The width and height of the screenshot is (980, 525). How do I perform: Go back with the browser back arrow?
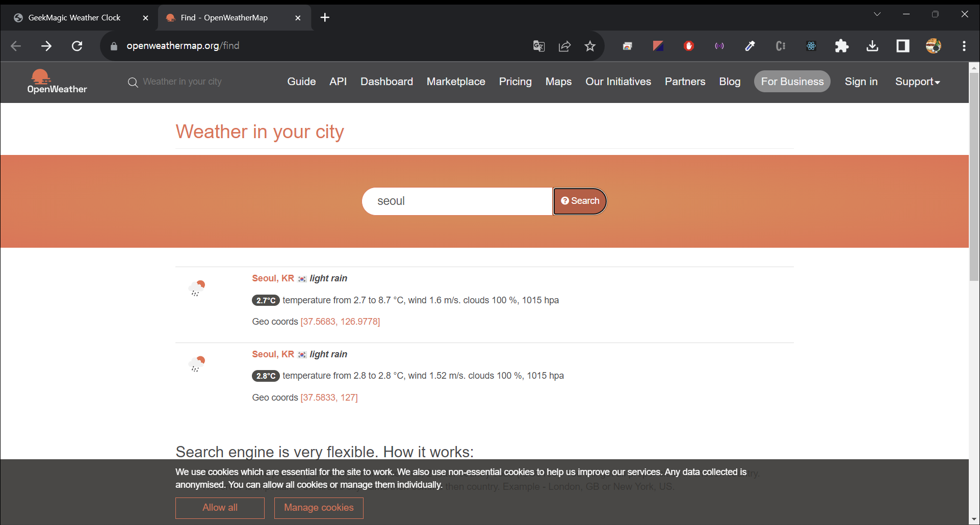click(16, 46)
